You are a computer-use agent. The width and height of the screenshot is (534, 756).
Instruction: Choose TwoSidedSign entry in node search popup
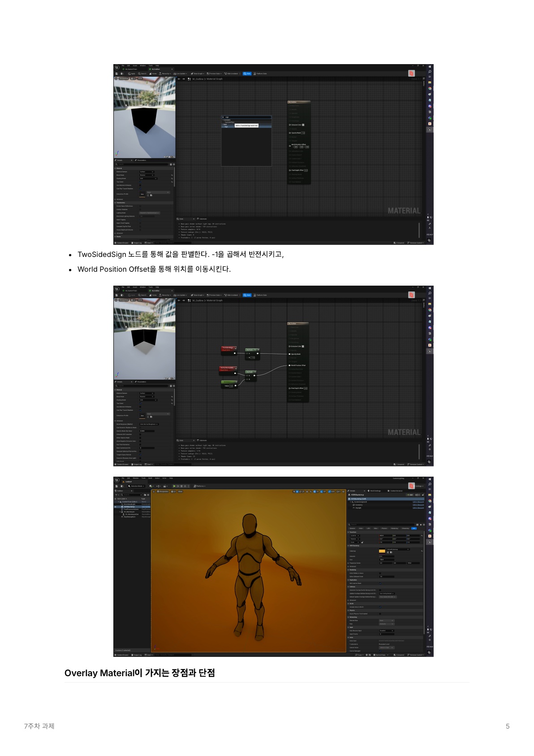(229, 122)
